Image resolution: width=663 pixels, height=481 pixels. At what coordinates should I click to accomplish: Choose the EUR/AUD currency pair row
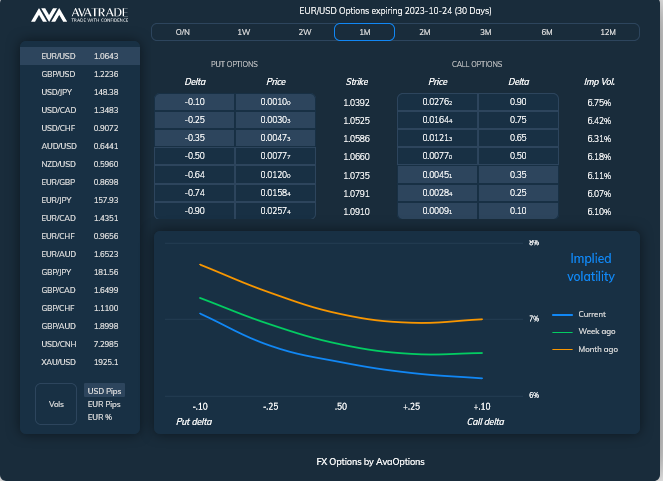[x=80, y=254]
